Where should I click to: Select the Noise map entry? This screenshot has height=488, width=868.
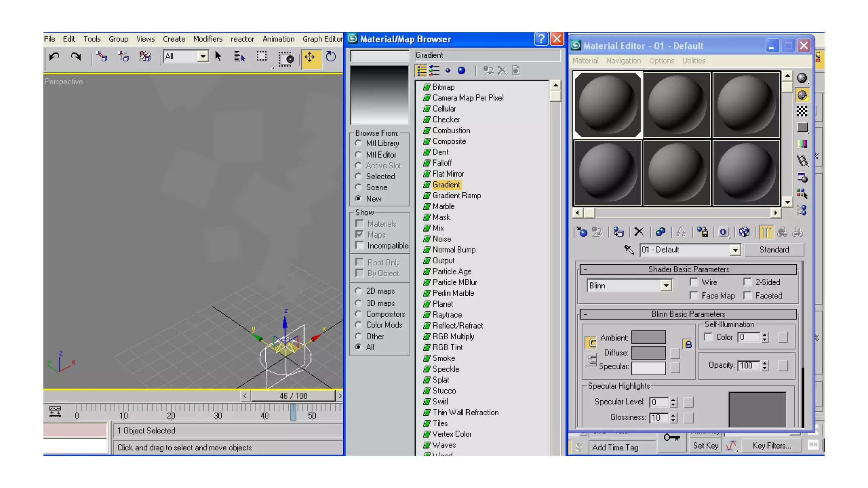coord(442,239)
